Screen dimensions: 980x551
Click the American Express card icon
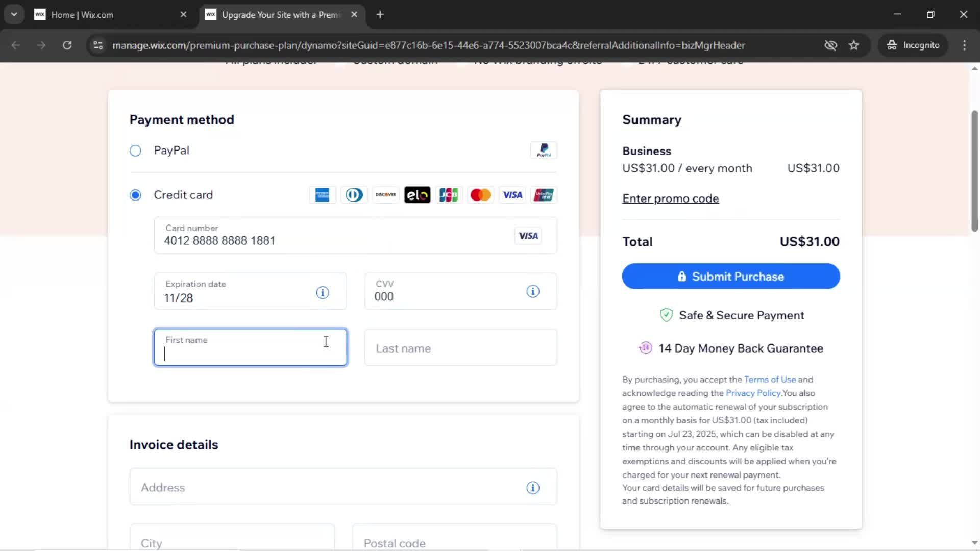[322, 195]
